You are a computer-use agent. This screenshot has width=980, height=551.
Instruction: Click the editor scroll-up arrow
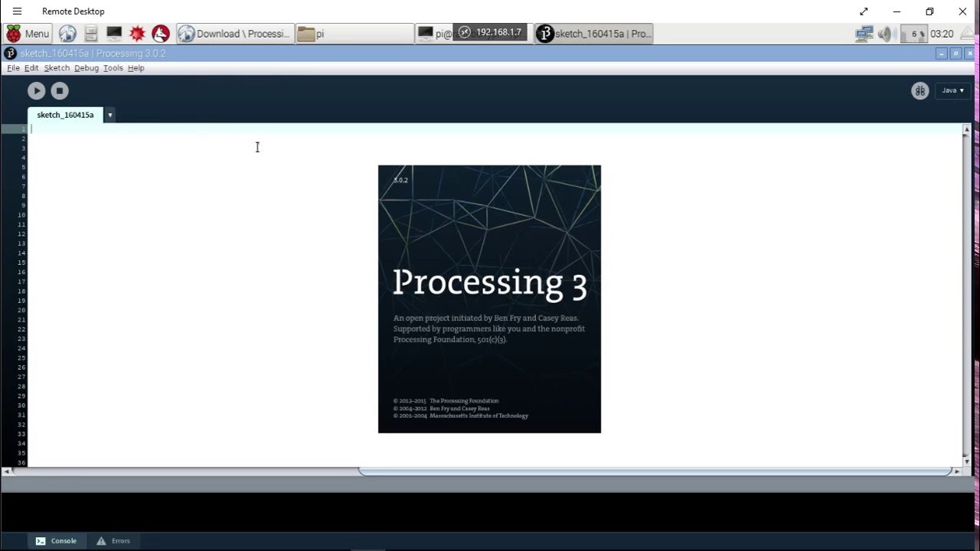[x=966, y=129]
